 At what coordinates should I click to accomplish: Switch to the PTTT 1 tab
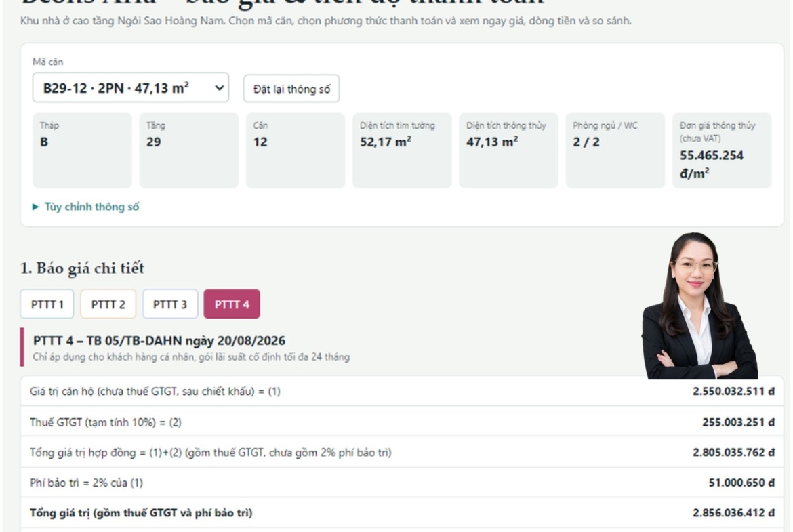[47, 304]
